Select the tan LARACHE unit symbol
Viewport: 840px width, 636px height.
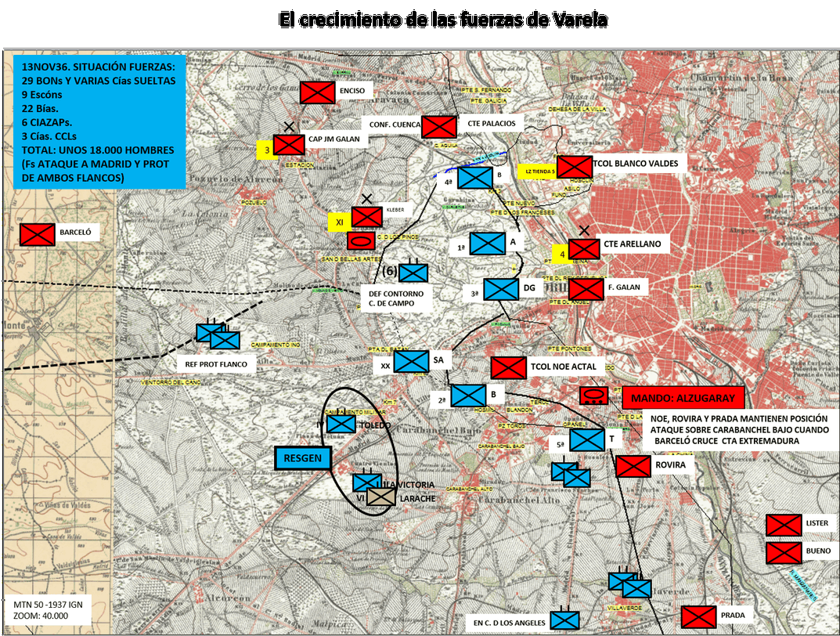pos(381,497)
